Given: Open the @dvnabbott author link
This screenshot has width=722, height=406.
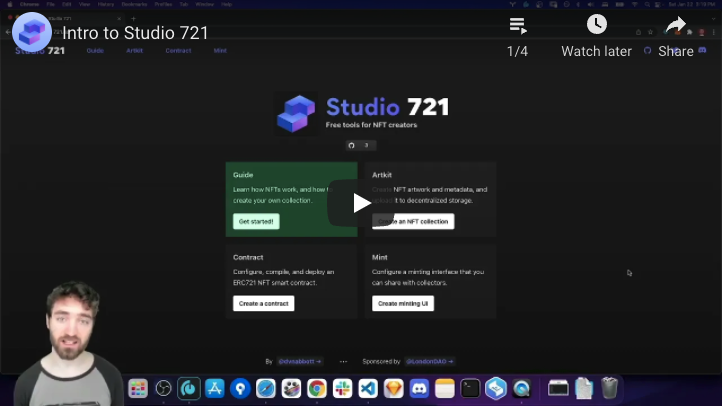Looking at the screenshot, I should point(300,361).
